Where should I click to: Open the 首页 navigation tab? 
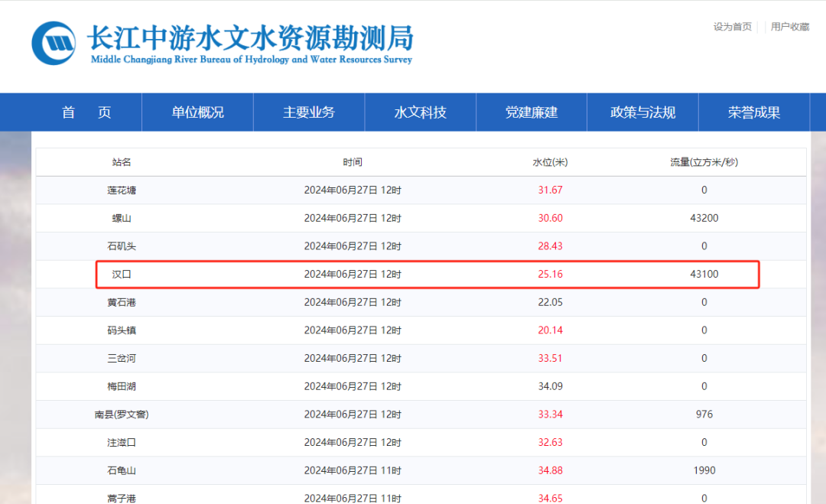(x=86, y=112)
